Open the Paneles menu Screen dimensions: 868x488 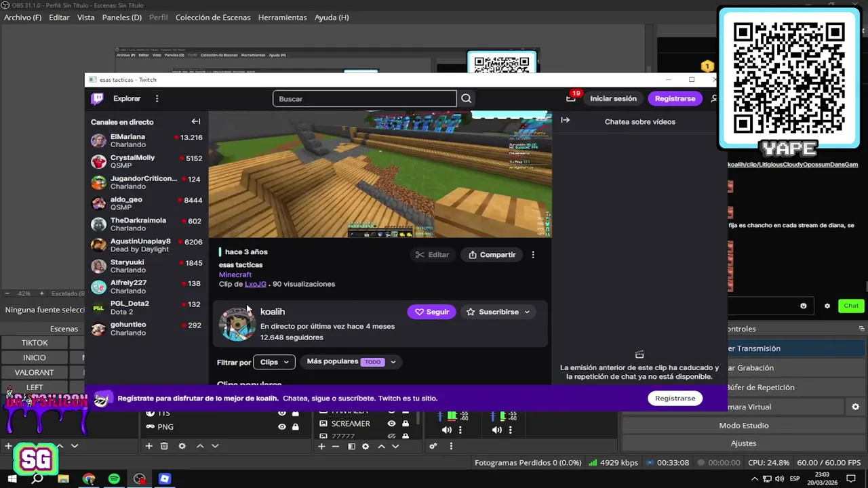122,17
